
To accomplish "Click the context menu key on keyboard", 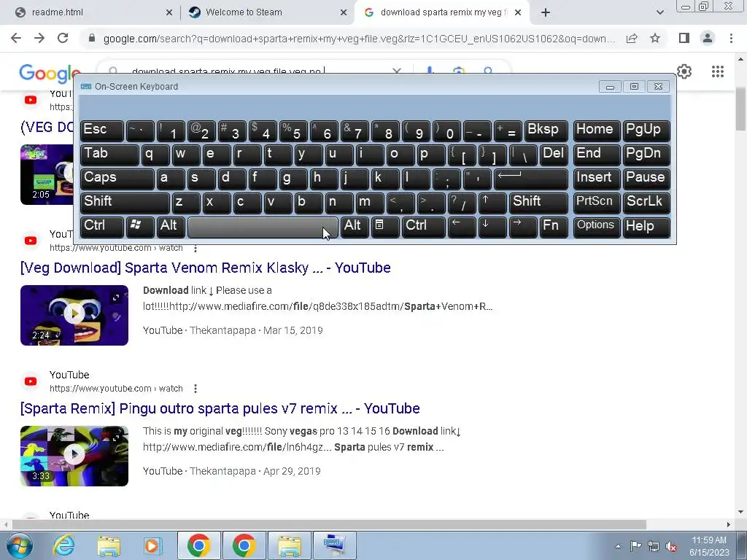I will pos(385,227).
